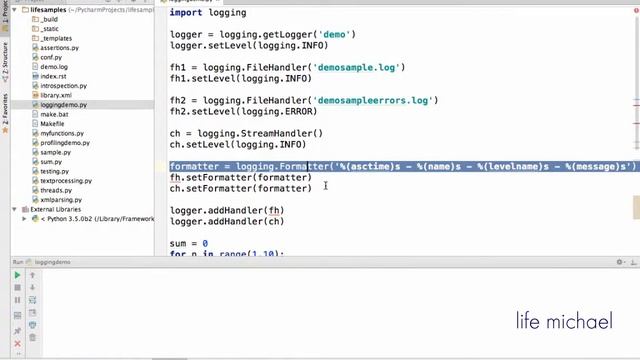The width and height of the screenshot is (640, 360).
Task: Click the logger.setLevel(logging.INFO) line
Action: 249,45
